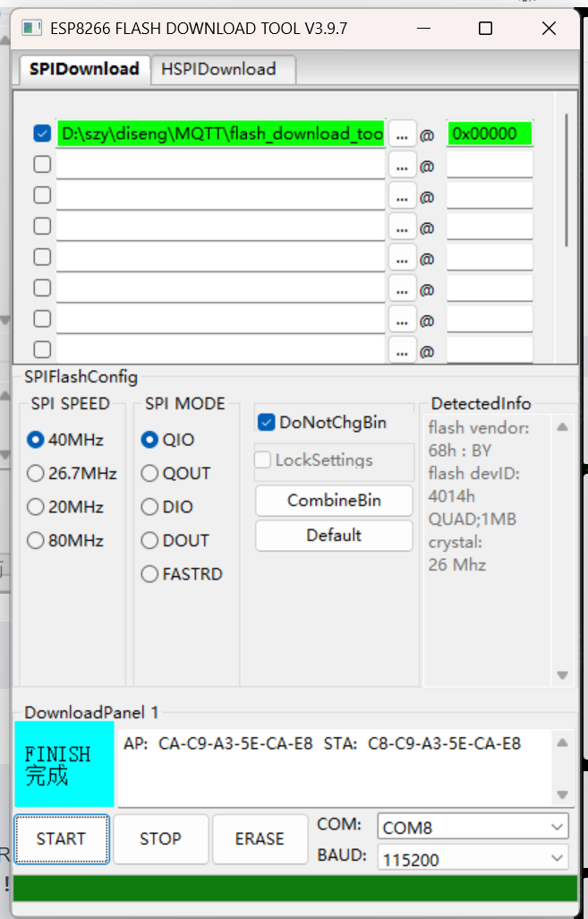Click the '4014h' flash devID text
This screenshot has width=588, height=919.
tap(452, 496)
